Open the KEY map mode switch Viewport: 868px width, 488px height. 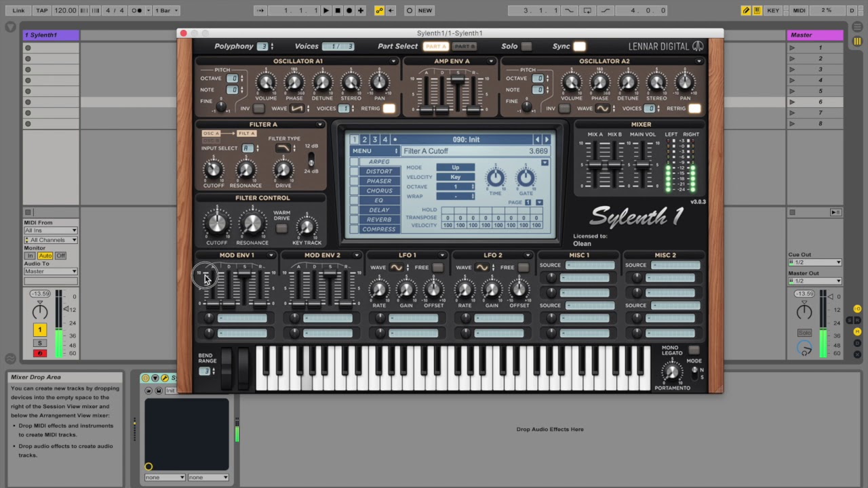(x=773, y=10)
